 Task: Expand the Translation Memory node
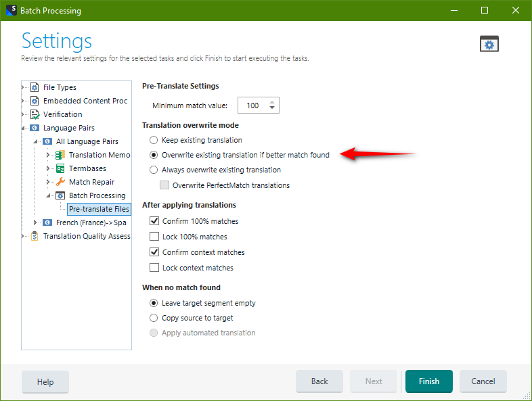point(48,155)
